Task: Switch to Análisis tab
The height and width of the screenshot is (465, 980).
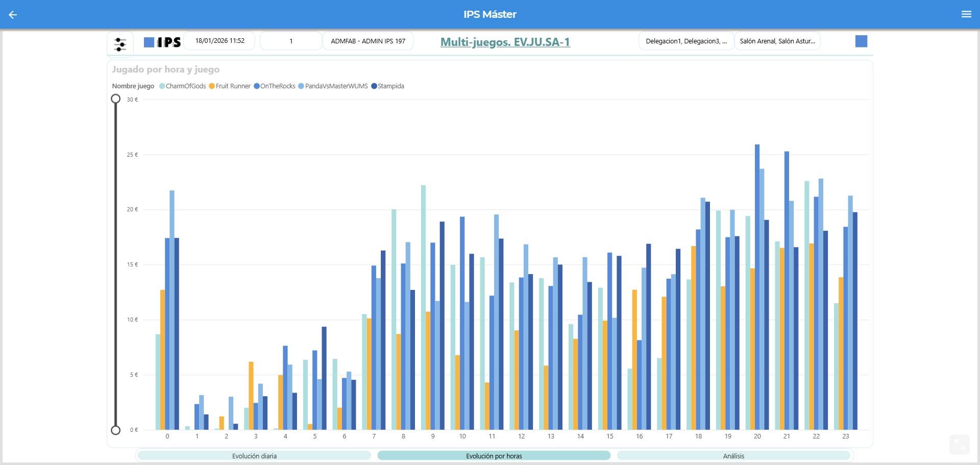Action: 733,456
